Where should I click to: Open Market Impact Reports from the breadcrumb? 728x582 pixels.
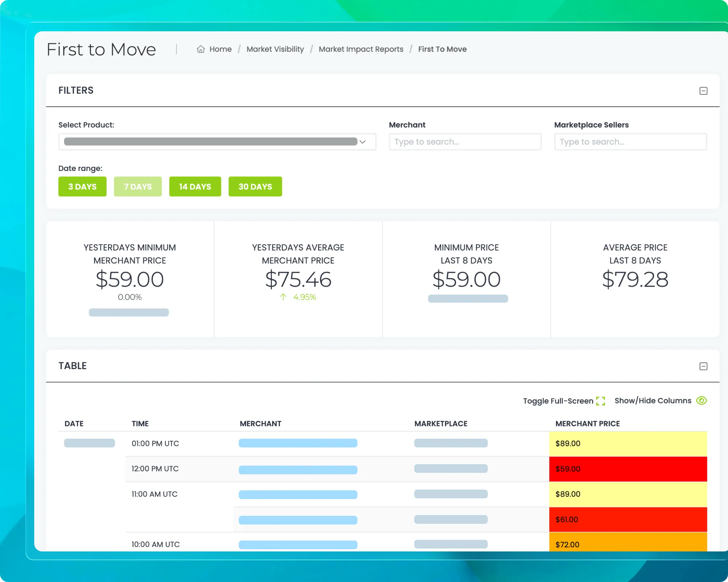[x=361, y=49]
